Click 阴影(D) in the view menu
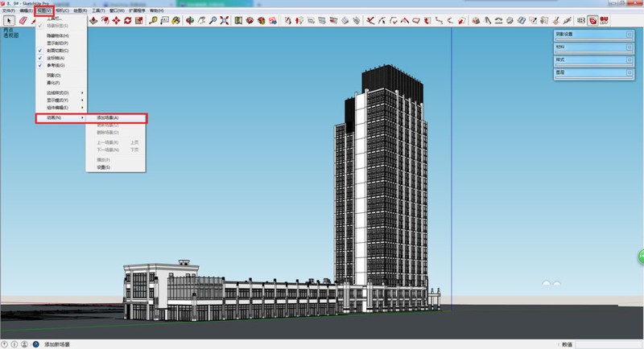644x349 pixels. tap(53, 75)
